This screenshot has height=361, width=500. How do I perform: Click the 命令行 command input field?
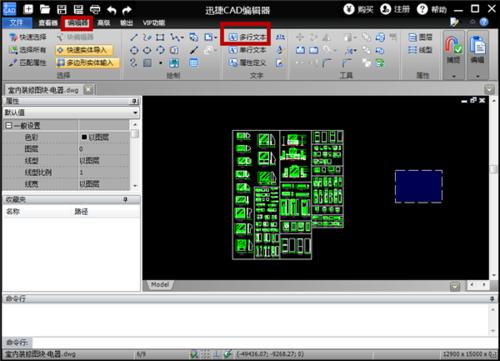(260, 342)
